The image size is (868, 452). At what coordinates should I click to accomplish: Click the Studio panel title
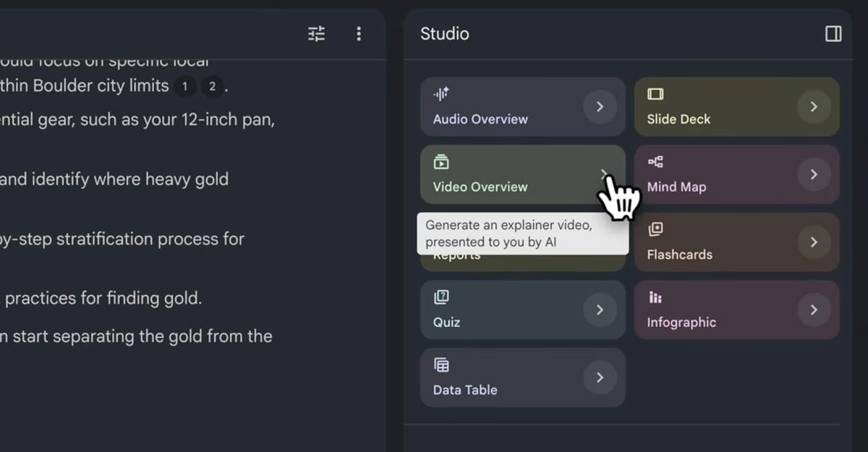[x=445, y=34]
